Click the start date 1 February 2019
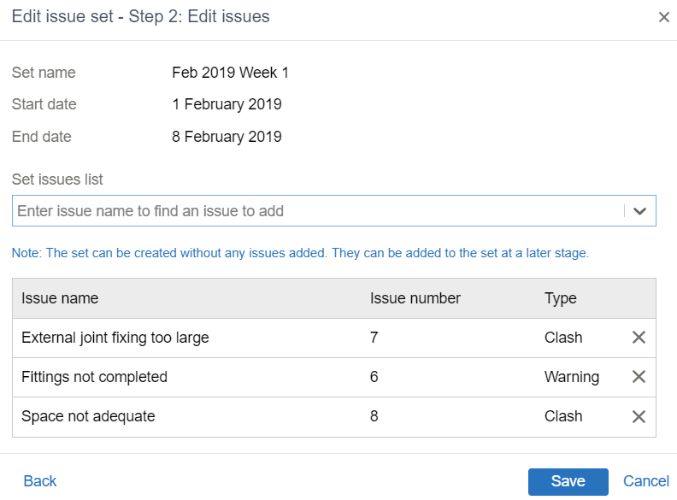This screenshot has height=500, width=677. (x=227, y=104)
